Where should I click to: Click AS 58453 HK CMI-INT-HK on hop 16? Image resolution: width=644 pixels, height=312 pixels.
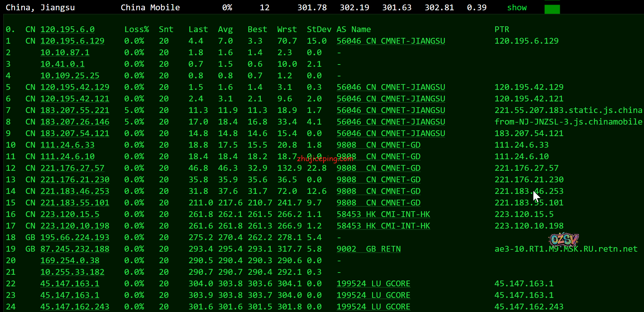(x=383, y=214)
